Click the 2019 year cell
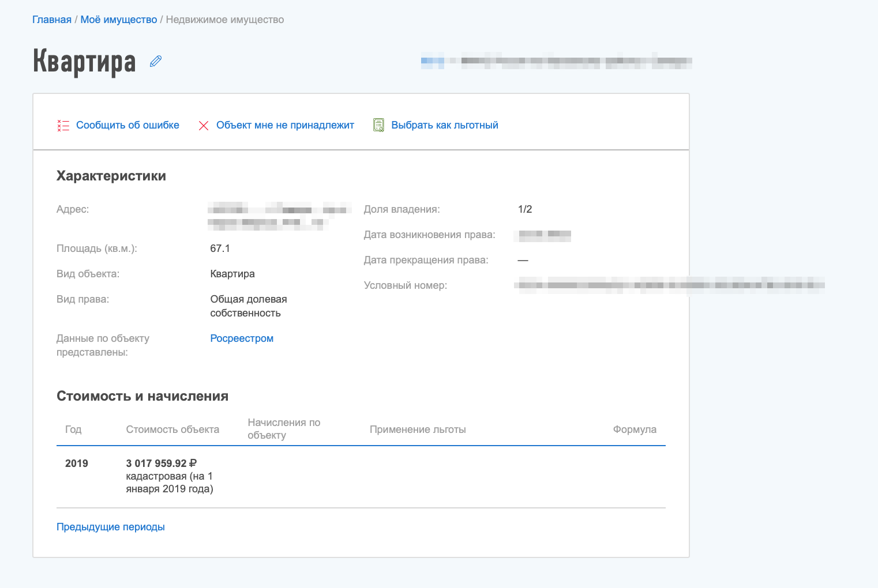878x588 pixels. (x=77, y=463)
